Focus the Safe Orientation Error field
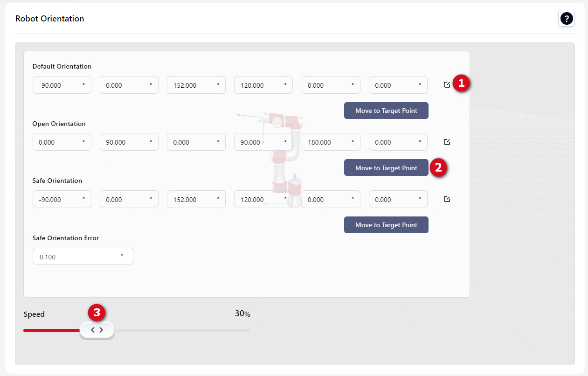Image resolution: width=588 pixels, height=376 pixels. point(79,257)
